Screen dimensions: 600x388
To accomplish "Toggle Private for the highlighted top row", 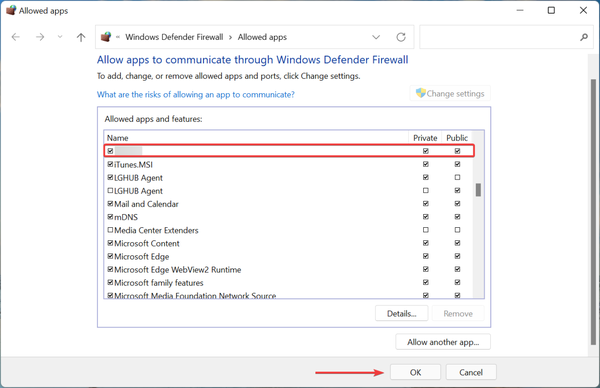I will 426,151.
